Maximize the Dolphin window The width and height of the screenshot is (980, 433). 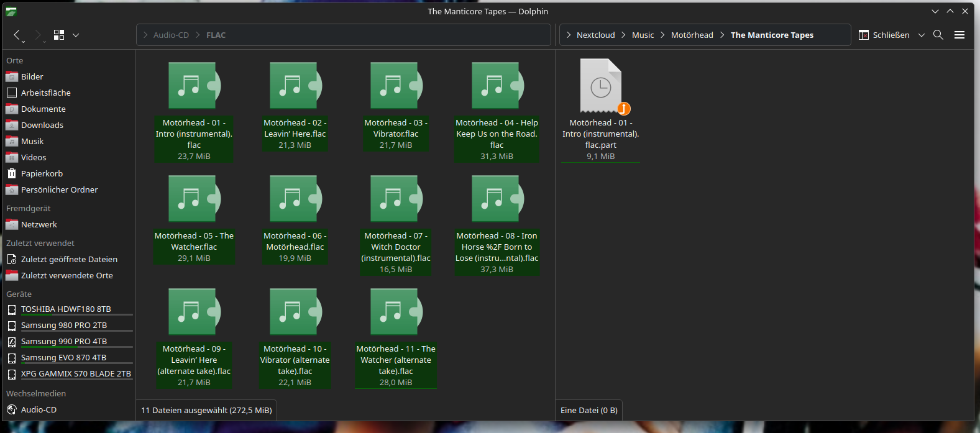[950, 11]
